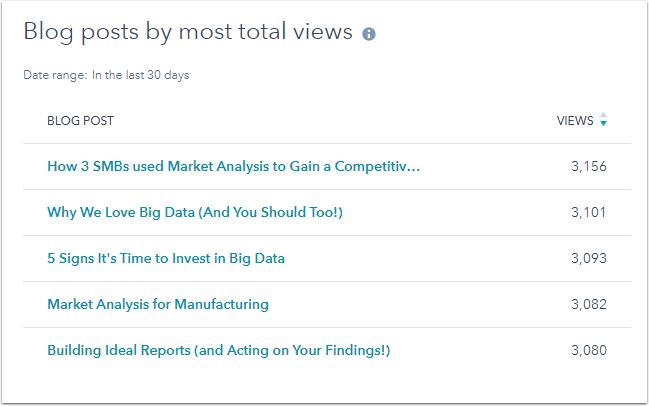This screenshot has height=406, width=649.
Task: Click Big Data words in second post title
Action: (167, 212)
